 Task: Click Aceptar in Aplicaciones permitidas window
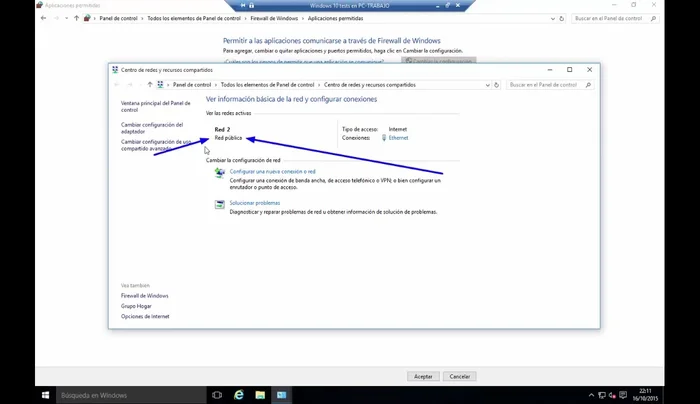(423, 376)
